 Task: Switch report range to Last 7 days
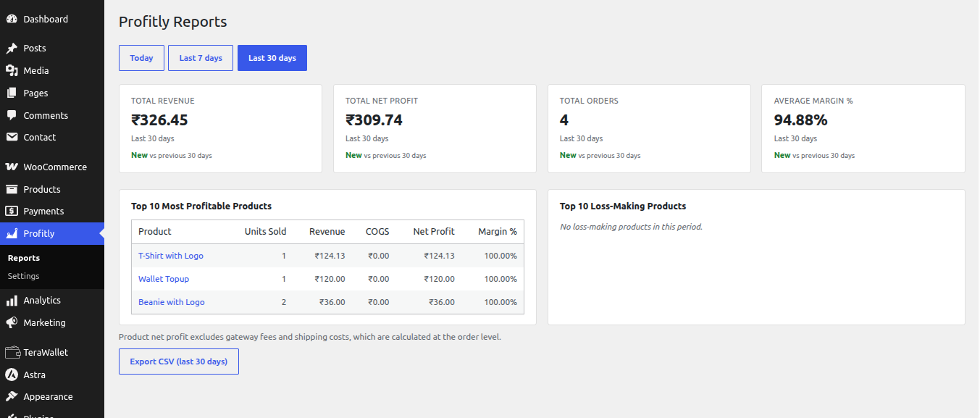[x=201, y=58]
